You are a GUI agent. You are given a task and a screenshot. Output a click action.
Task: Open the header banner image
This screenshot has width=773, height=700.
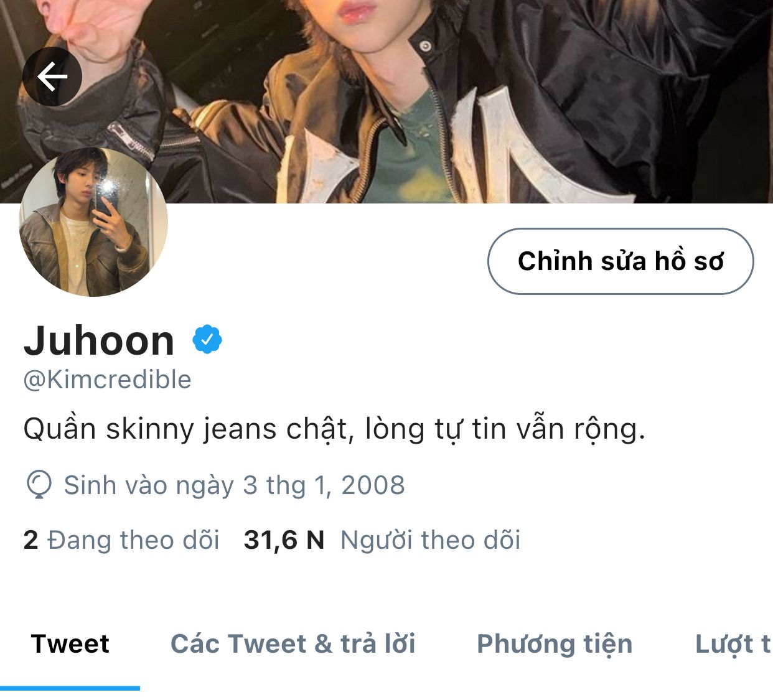pyautogui.click(x=386, y=101)
